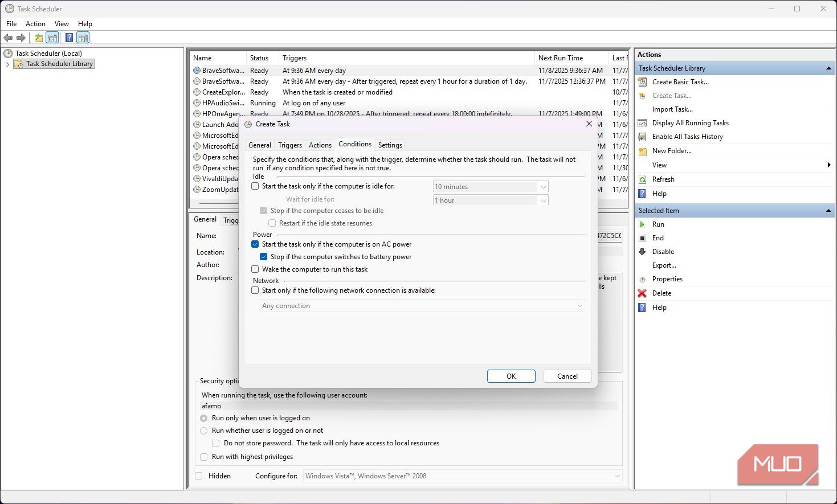The height and width of the screenshot is (504, 837).
Task: Click OK in Create Task dialog
Action: [511, 376]
